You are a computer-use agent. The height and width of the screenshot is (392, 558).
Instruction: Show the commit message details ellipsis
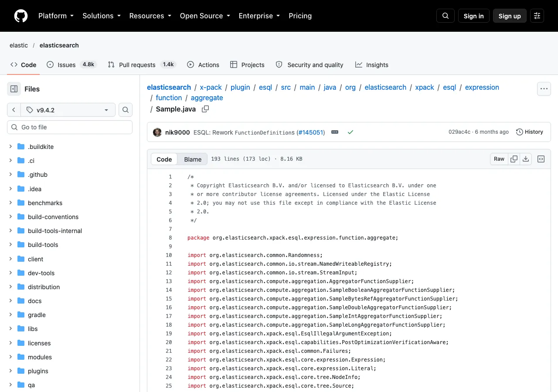click(335, 132)
